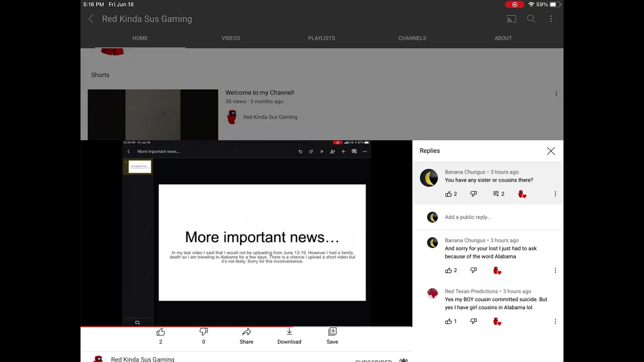644x362 pixels.
Task: Tap creator heart on 'sorry for your lost' reply
Action: coord(497,270)
